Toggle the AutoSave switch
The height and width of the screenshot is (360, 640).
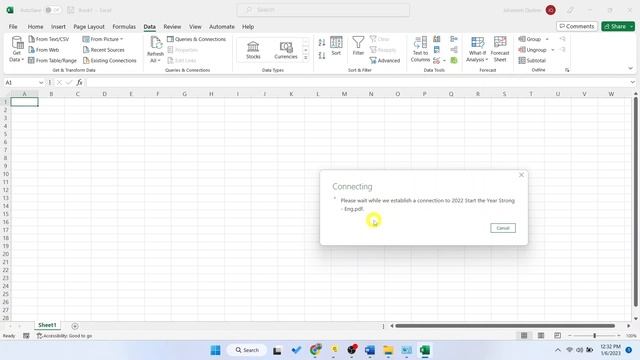click(52, 10)
